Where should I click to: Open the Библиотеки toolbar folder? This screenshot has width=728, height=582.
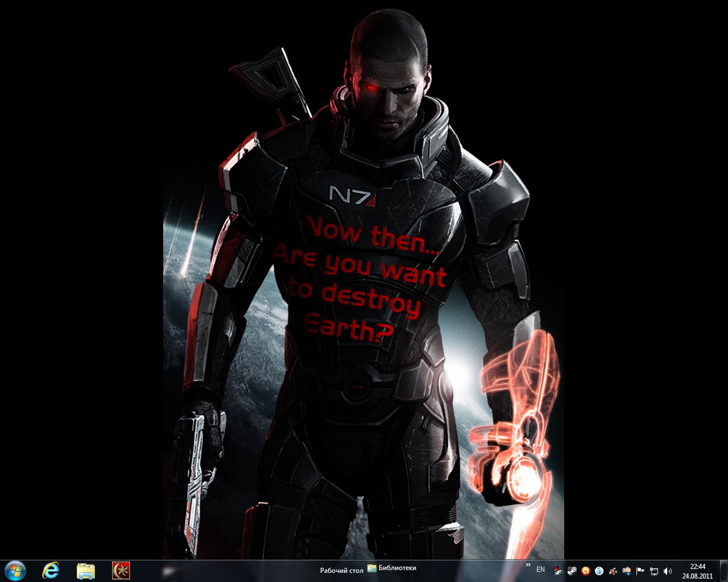pyautogui.click(x=392, y=568)
